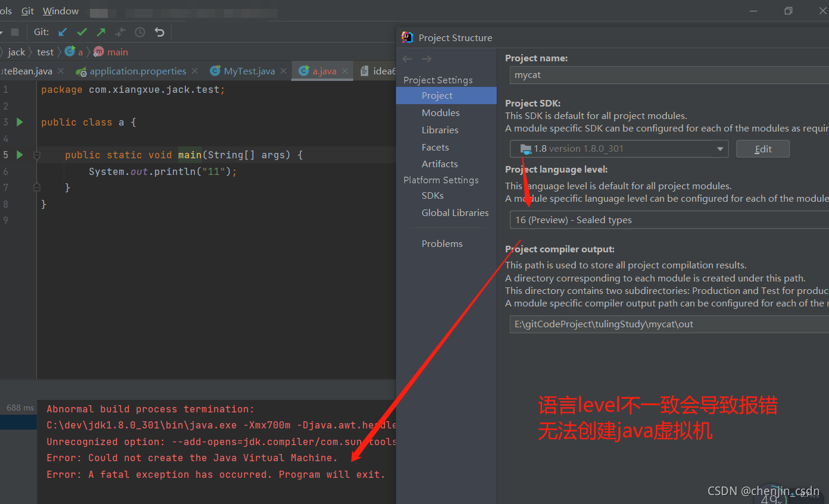Click the System.out.println line in editor
Screen dimensions: 829x504
[163, 171]
